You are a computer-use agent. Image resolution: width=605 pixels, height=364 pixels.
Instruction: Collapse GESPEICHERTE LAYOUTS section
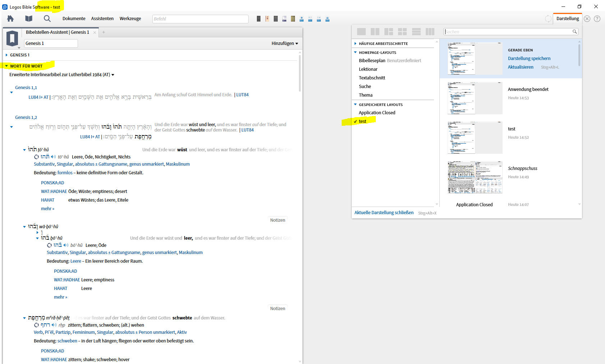coord(355,105)
